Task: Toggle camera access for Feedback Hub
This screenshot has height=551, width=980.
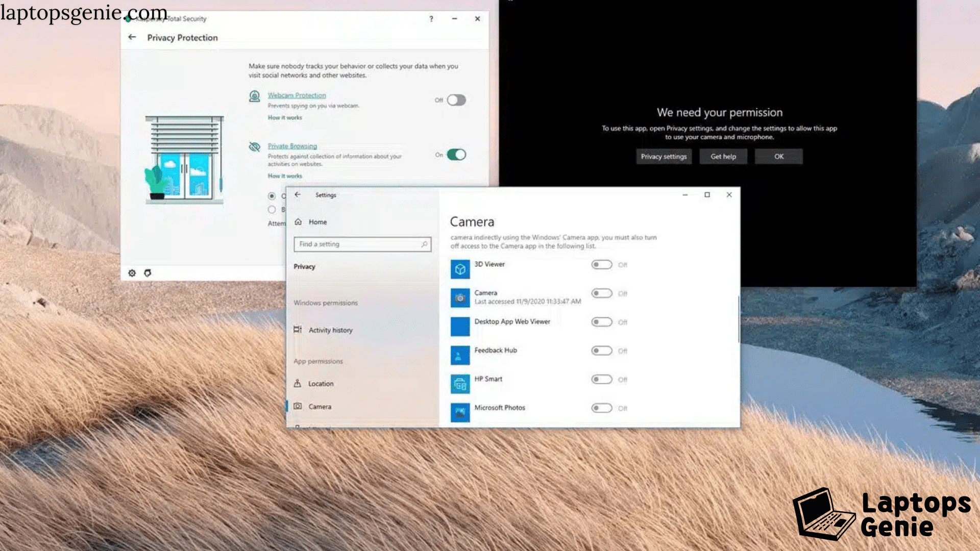Action: (x=601, y=350)
